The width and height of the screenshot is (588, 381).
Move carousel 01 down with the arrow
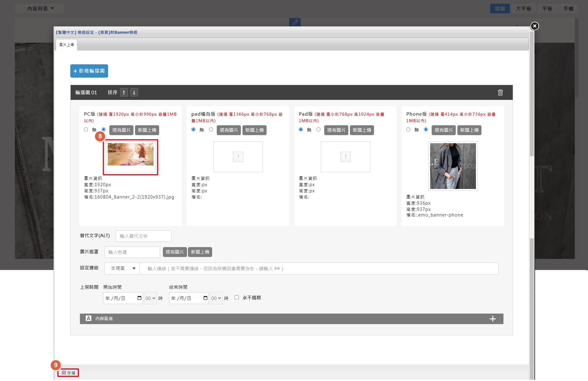134,92
